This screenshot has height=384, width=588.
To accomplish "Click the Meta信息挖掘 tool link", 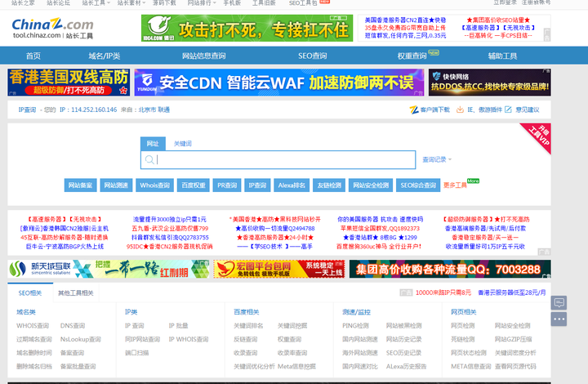I will pos(296,366).
